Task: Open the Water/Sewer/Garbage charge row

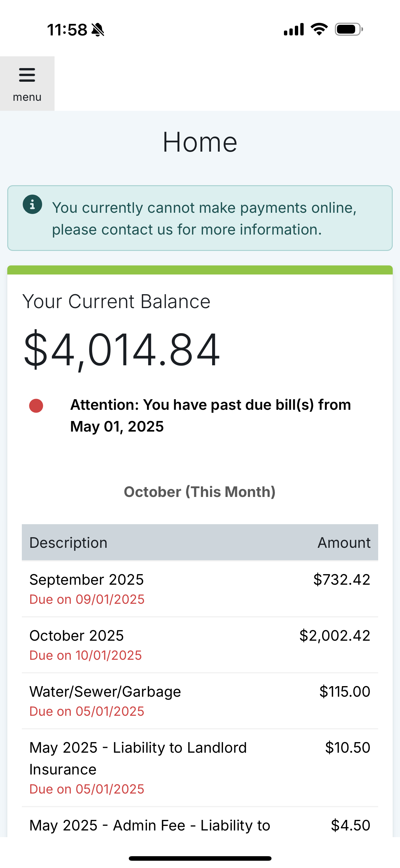Action: coord(200,701)
